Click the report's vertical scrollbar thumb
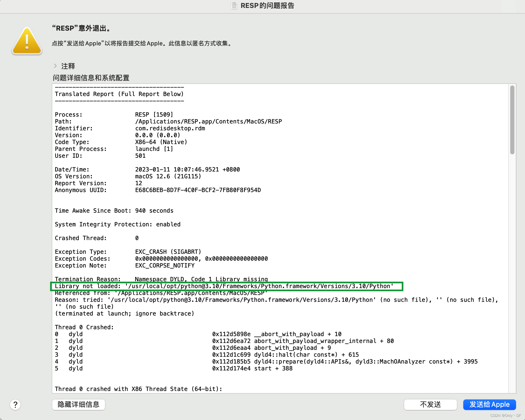The width and height of the screenshot is (525, 420). (512, 120)
